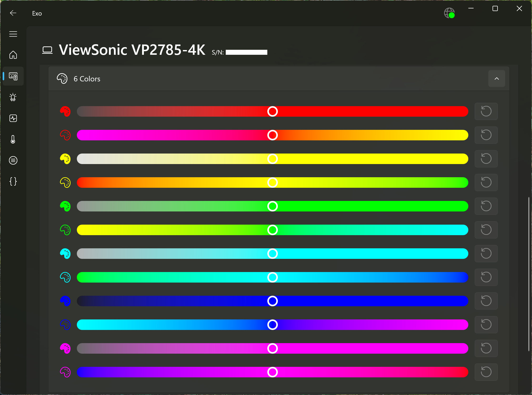Open the Home page in sidebar
The width and height of the screenshot is (532, 395).
click(13, 55)
